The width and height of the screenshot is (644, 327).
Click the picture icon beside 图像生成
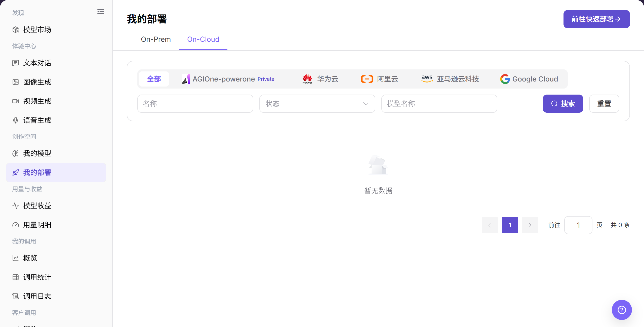pyautogui.click(x=16, y=82)
